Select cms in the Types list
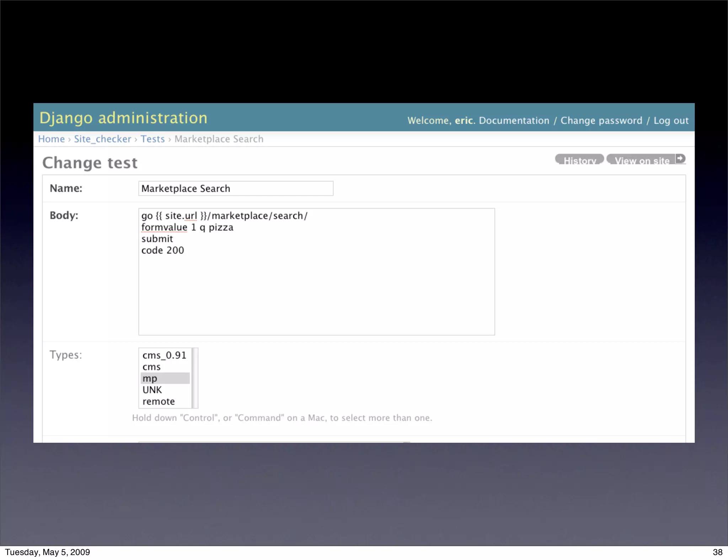The width and height of the screenshot is (728, 560). click(x=165, y=367)
